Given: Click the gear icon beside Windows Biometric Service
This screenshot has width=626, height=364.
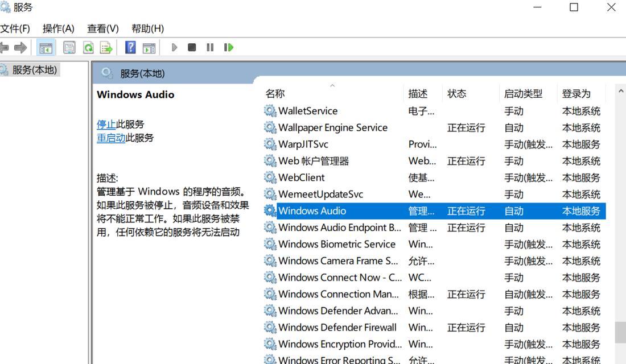Looking at the screenshot, I should pos(270,244).
